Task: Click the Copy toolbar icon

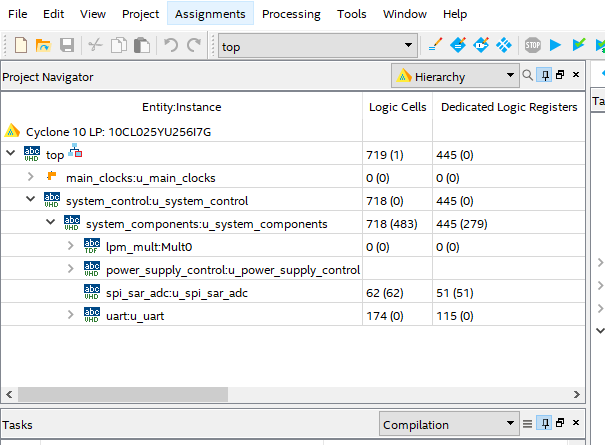Action: (119, 45)
